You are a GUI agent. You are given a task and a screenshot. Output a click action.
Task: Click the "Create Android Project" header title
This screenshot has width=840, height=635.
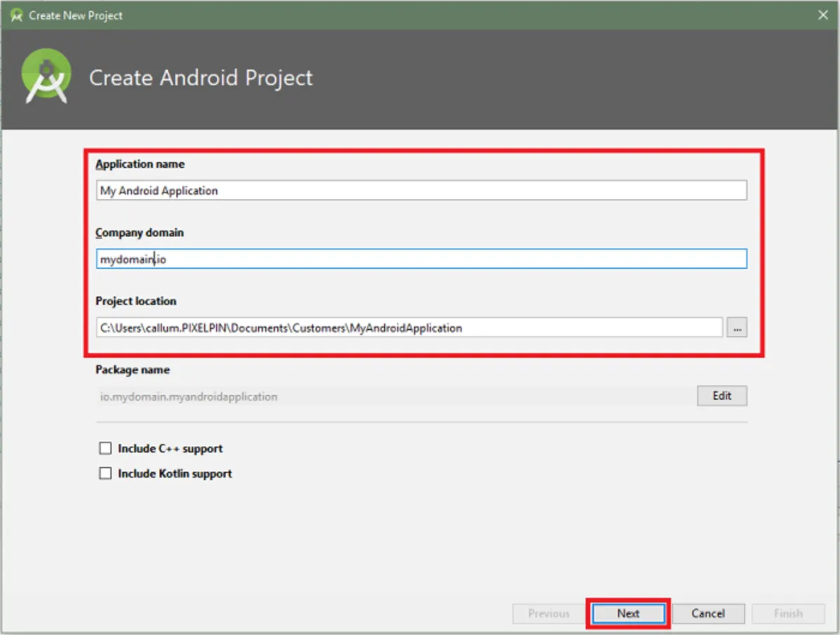(x=201, y=78)
